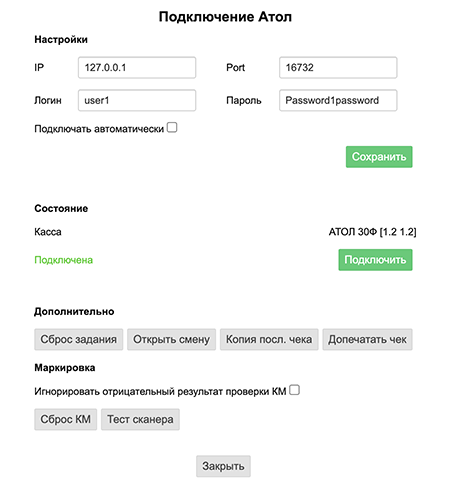Click the IP address input field

(137, 68)
